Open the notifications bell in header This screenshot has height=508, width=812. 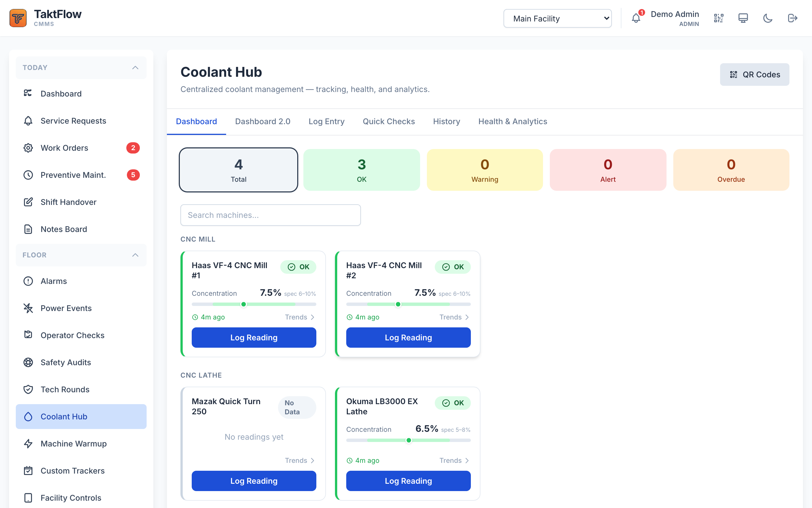pos(636,18)
